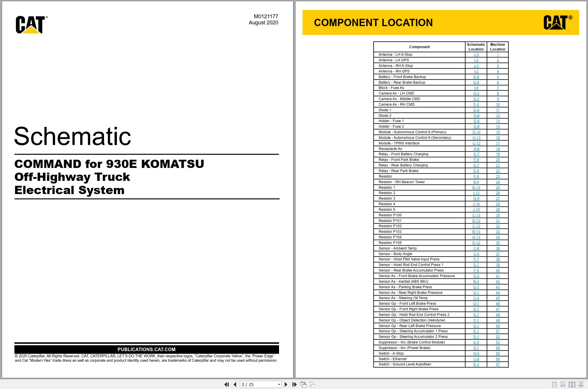
Task: Click D-10 link for Autonomous Control 8
Action: [476, 132]
